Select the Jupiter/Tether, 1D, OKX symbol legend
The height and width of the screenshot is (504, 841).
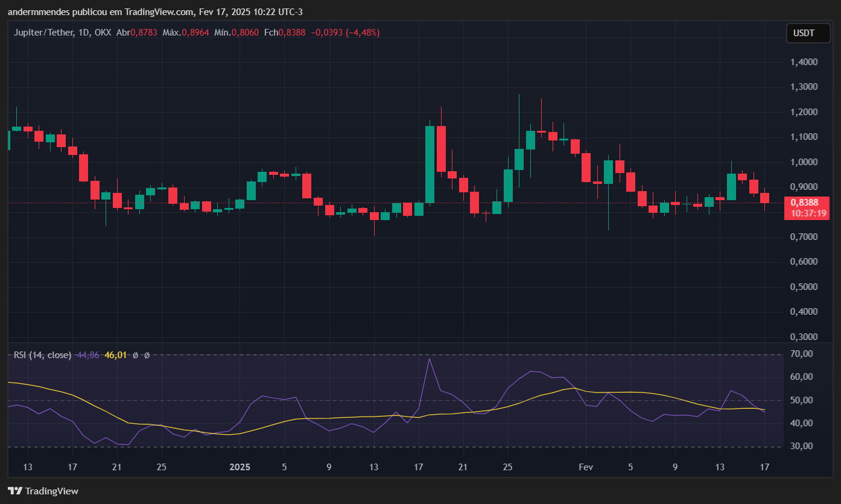[63, 33]
